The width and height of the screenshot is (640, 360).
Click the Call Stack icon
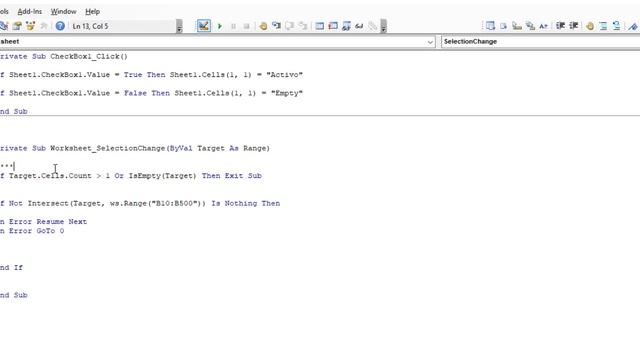(372, 26)
